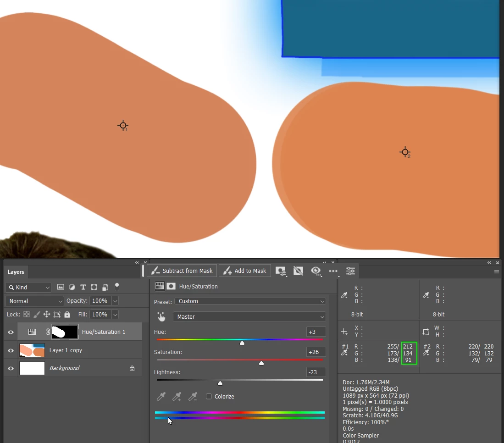The image size is (504, 443).
Task: Open color sampler #2 eyedropper options
Action: coord(426,353)
